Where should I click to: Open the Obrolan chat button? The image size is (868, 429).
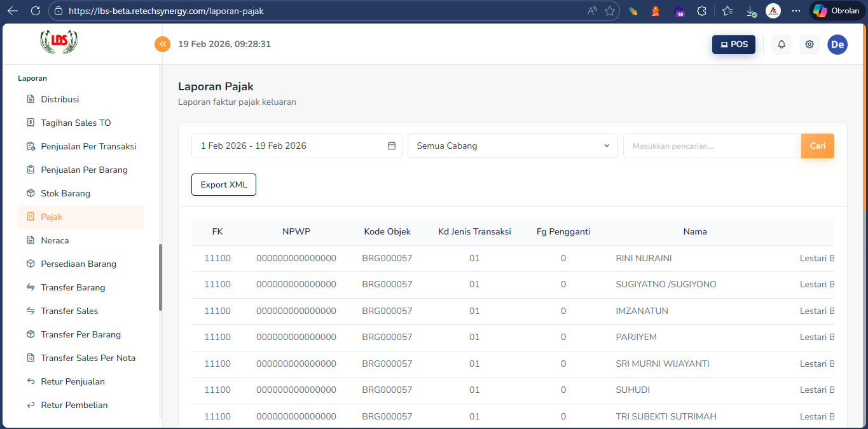pos(836,11)
